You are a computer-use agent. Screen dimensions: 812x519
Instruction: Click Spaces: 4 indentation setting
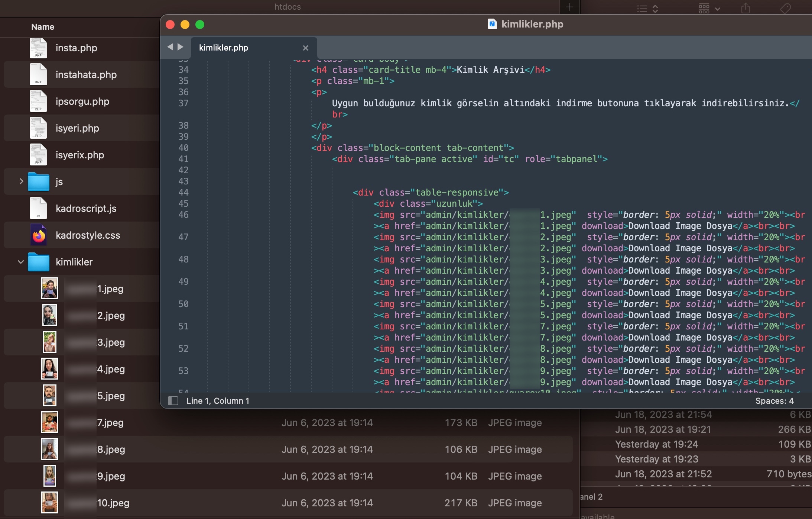click(x=774, y=401)
